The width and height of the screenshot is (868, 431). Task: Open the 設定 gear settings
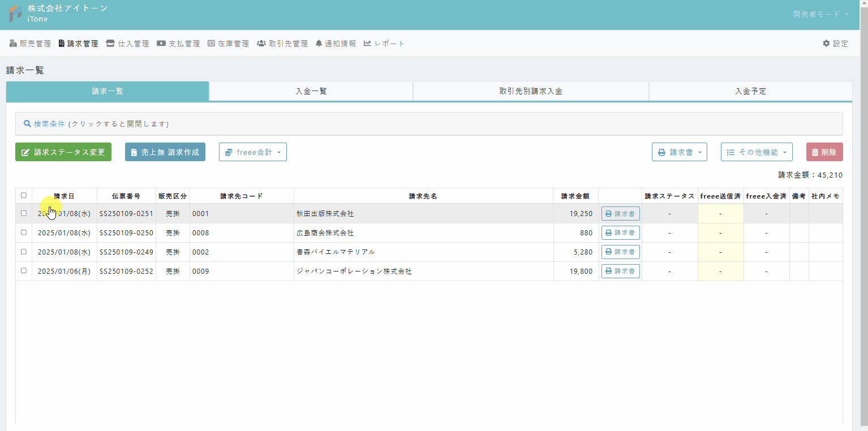[x=835, y=44]
